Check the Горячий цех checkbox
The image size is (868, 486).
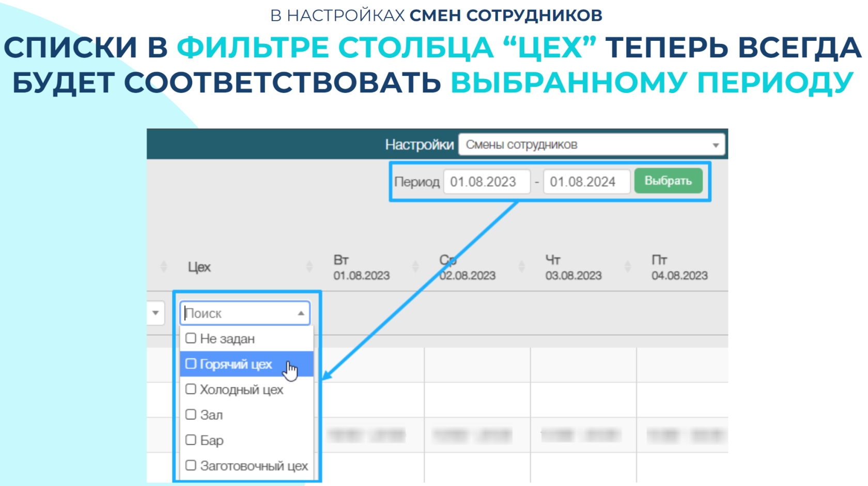point(191,364)
